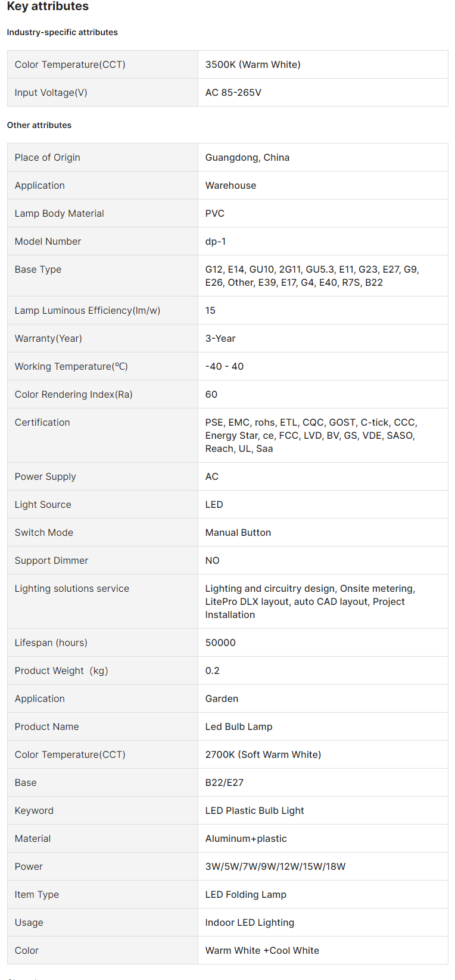The height and width of the screenshot is (980, 455).
Task: Click the Manual Button switch mode value
Action: 238,532
